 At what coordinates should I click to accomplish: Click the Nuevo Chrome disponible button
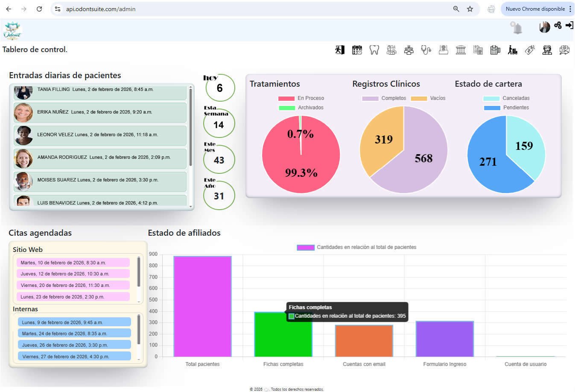(535, 9)
